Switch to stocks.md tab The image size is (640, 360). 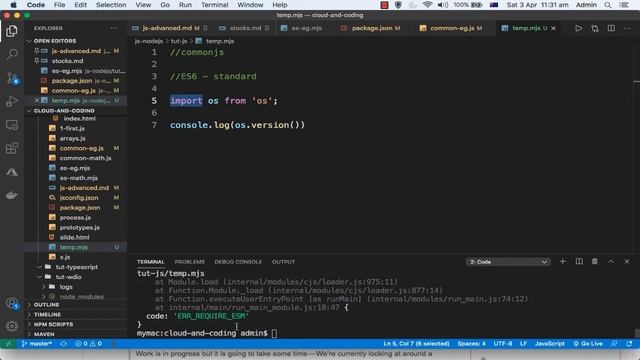tap(244, 28)
